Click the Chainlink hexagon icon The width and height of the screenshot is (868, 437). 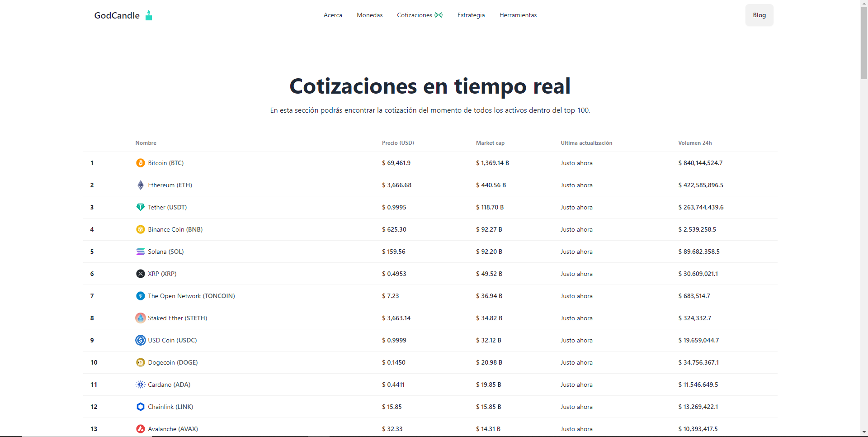[141, 407]
